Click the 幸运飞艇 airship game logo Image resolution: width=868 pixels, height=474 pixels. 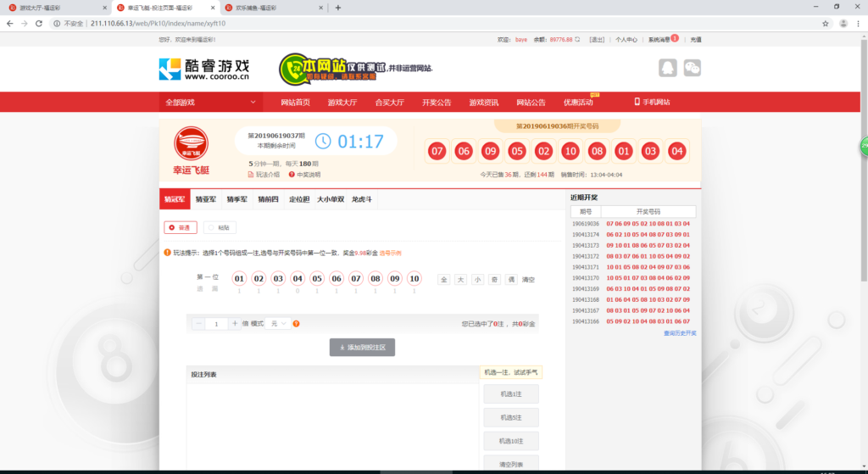tap(191, 142)
